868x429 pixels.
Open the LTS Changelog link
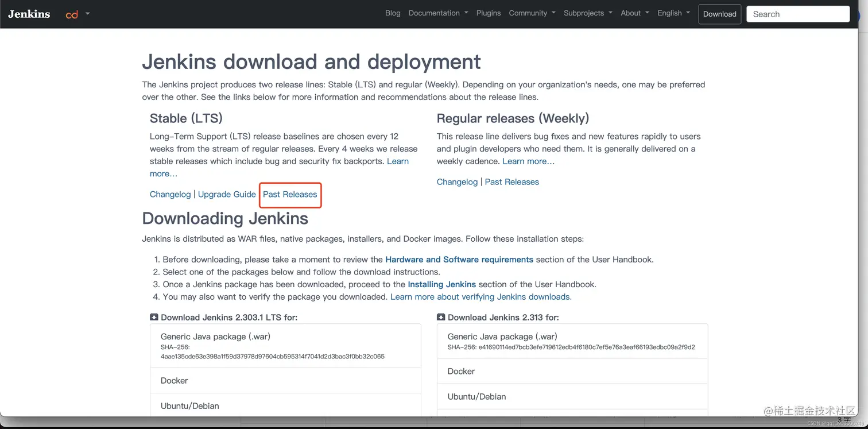click(170, 194)
